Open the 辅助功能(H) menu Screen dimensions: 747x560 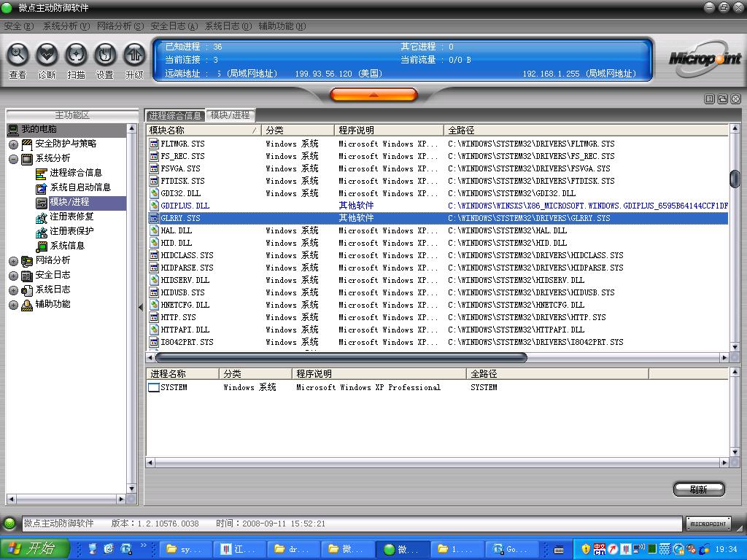[x=282, y=26]
